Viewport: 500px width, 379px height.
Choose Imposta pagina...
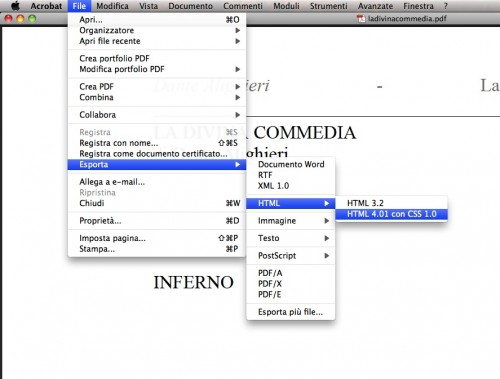click(x=157, y=238)
